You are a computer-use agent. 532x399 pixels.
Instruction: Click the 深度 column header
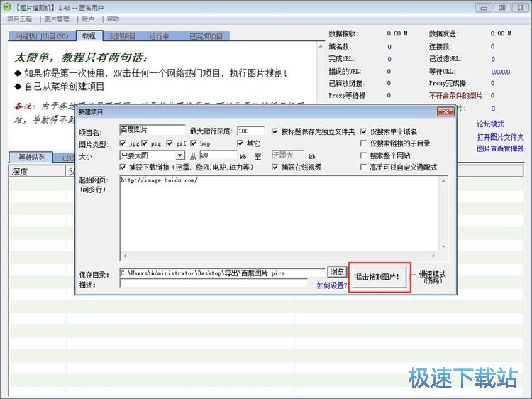[37, 172]
